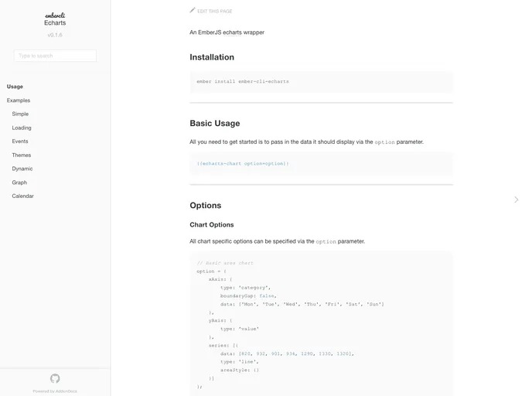Click the ember-cli Echarts logo

click(55, 19)
